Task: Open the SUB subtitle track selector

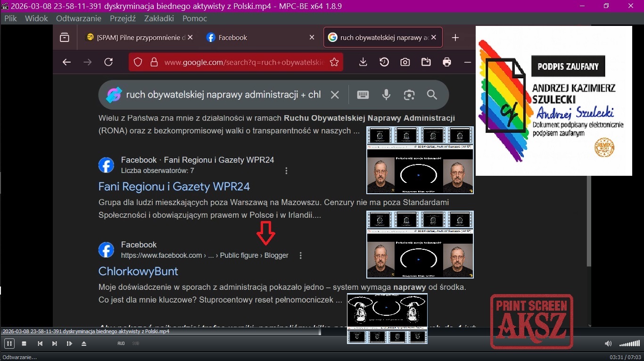Action: [x=136, y=344]
